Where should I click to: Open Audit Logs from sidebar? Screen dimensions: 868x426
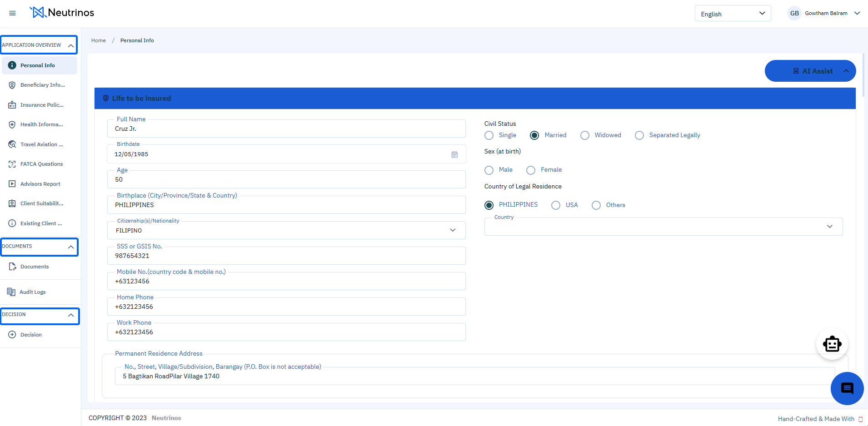pos(32,292)
